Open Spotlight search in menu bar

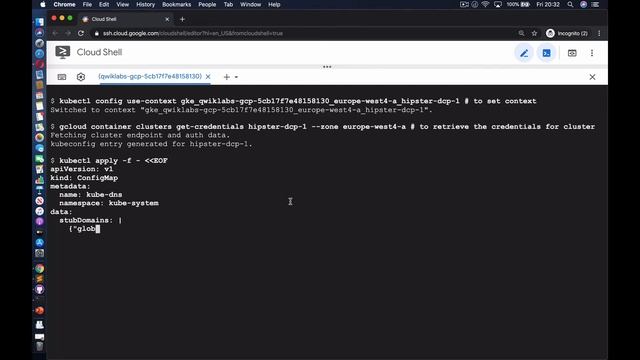pos(570,4)
